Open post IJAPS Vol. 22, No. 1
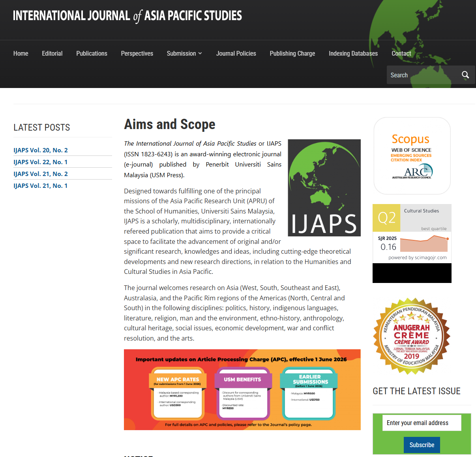The height and width of the screenshot is (457, 476). 41,162
